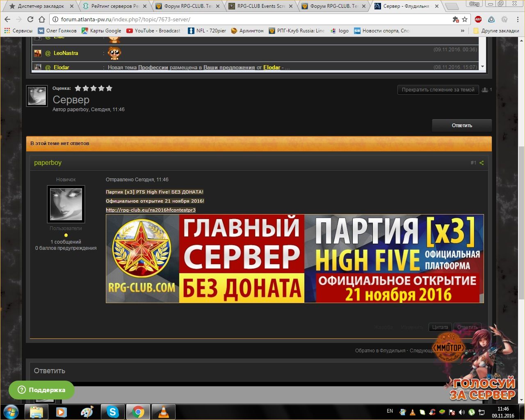Open the Карты Google bookmark
Viewport: 525px width, 420px height.
tap(101, 31)
